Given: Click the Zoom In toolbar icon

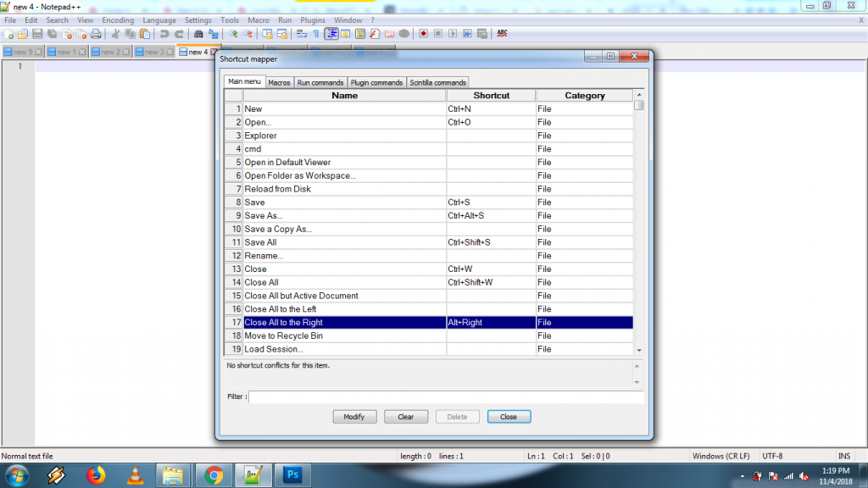Looking at the screenshot, I should pos(233,34).
